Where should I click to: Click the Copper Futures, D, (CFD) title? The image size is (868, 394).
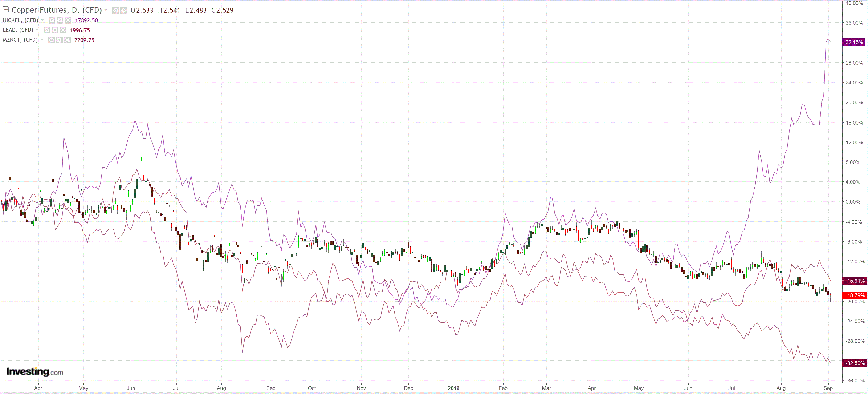click(x=57, y=10)
